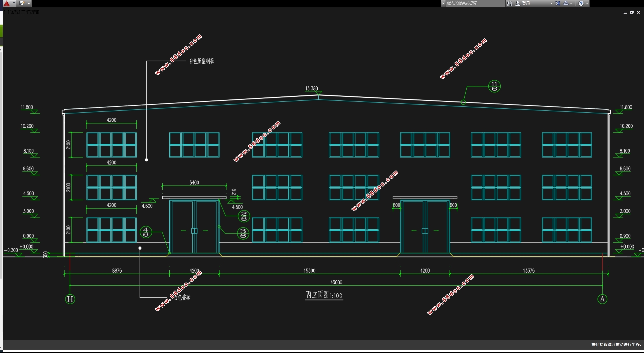This screenshot has width=644, height=353.
Task: Select the 西立面图 1:100 drawing title
Action: pos(324,295)
